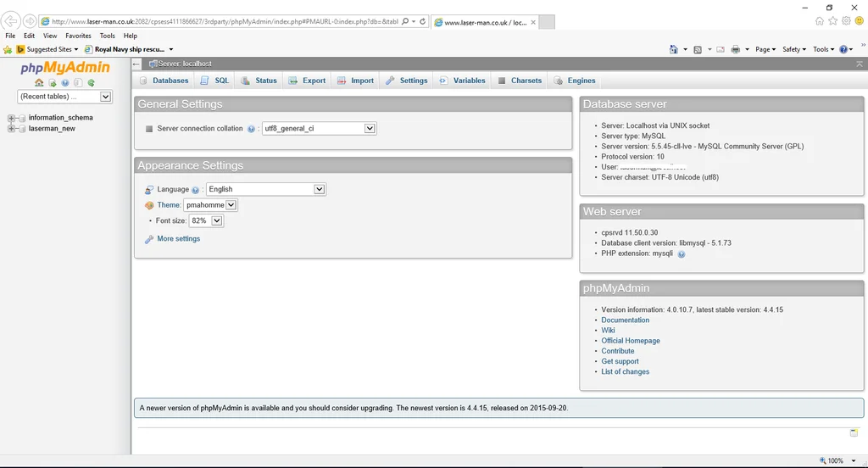Open the Theme pmahomme dropdown

210,205
